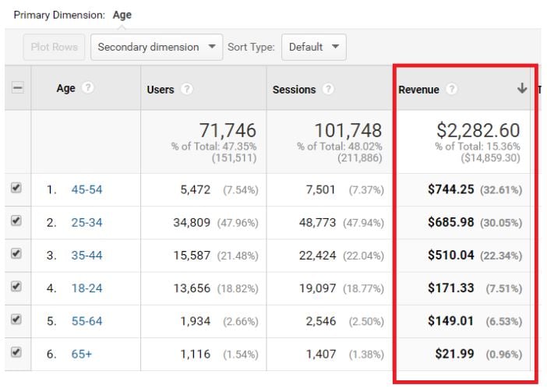Click total sessions value 101,748
Screen dimensions: 547x392
coord(348,130)
